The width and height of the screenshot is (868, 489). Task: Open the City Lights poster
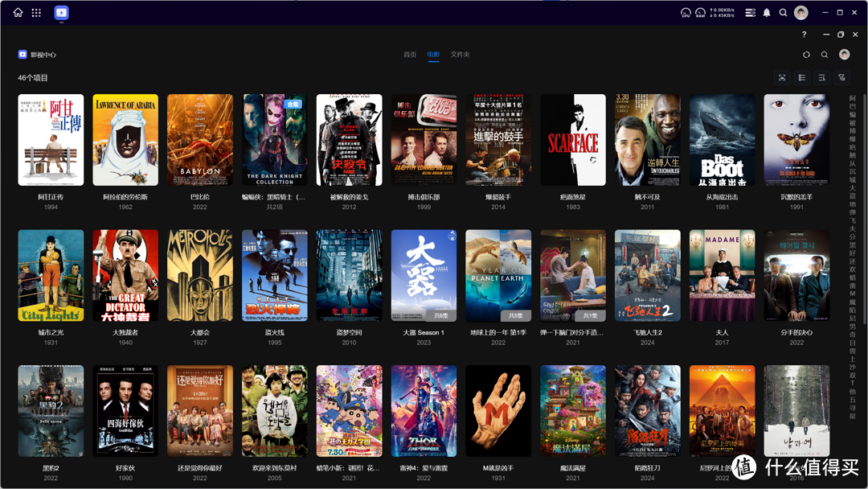(x=51, y=275)
